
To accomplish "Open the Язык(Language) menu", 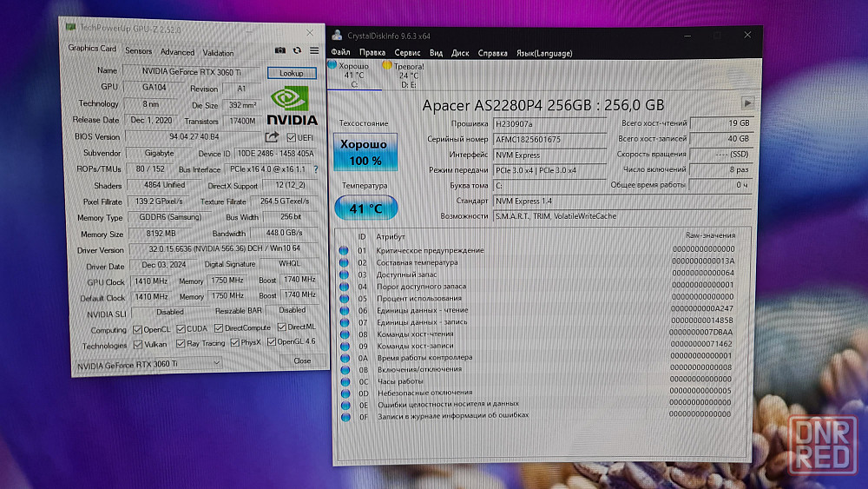I will pyautogui.click(x=544, y=53).
